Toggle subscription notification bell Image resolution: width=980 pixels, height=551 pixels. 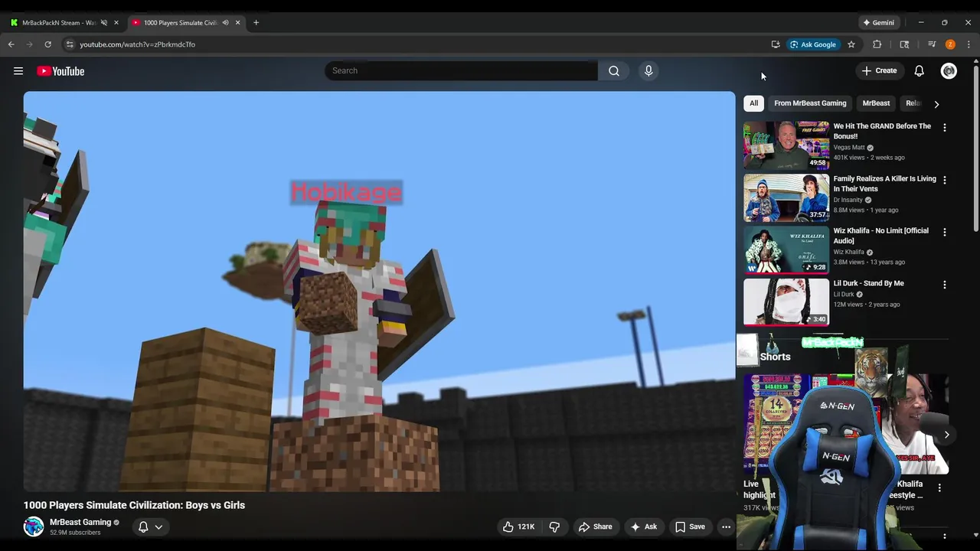pos(143,527)
